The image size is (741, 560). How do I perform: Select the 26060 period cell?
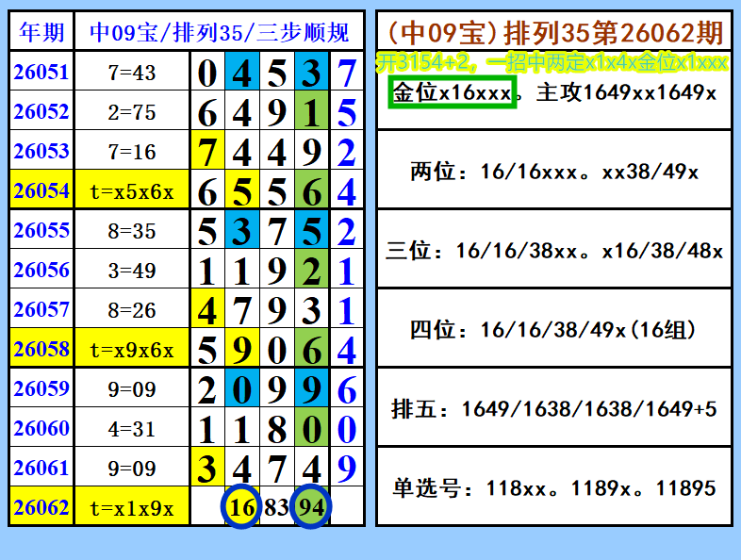coord(41,428)
